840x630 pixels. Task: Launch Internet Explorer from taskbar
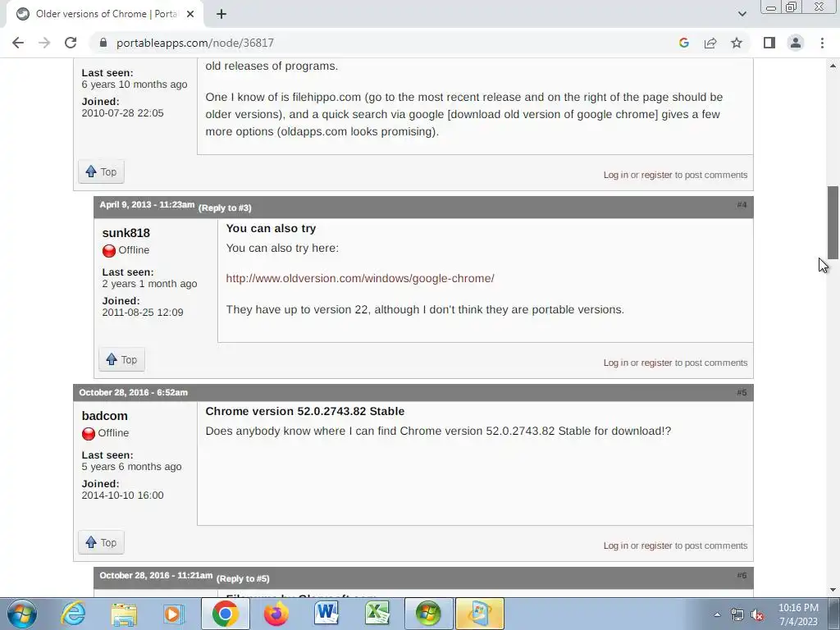click(73, 614)
